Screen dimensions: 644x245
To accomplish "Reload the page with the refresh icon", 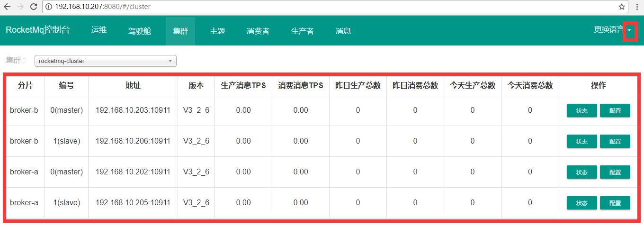I will pos(33,7).
